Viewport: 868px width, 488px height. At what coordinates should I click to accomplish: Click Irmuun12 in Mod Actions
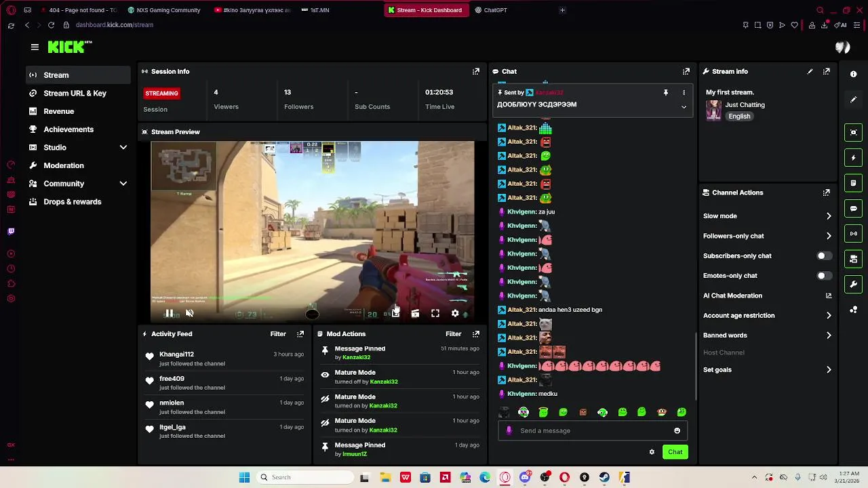point(355,454)
